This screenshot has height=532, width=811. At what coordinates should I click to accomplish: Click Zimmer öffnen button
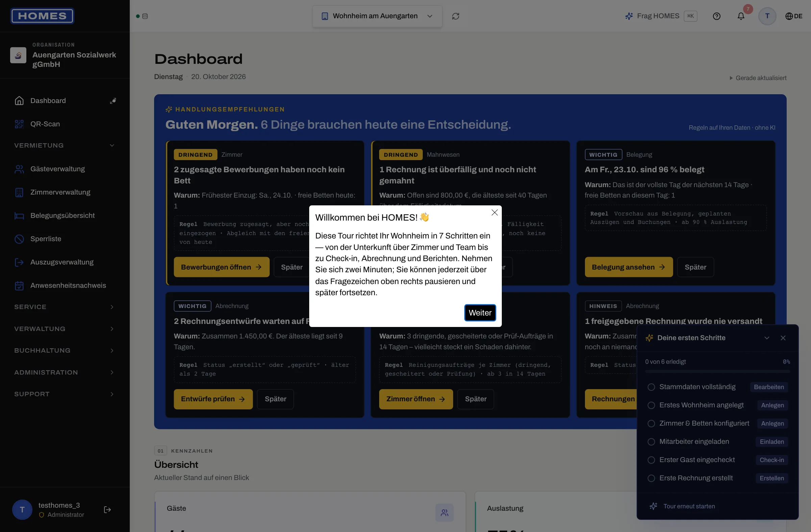tap(416, 399)
